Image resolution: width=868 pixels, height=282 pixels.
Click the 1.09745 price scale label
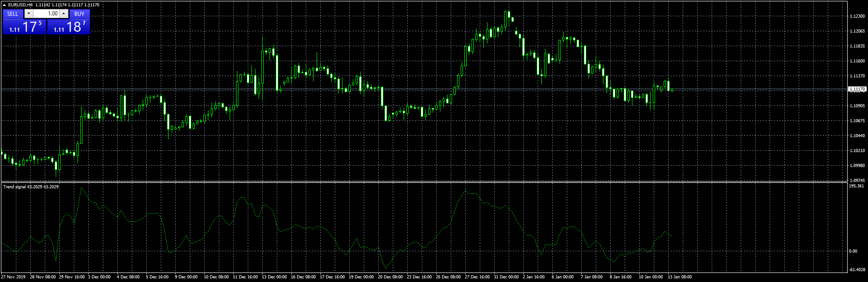[857, 180]
